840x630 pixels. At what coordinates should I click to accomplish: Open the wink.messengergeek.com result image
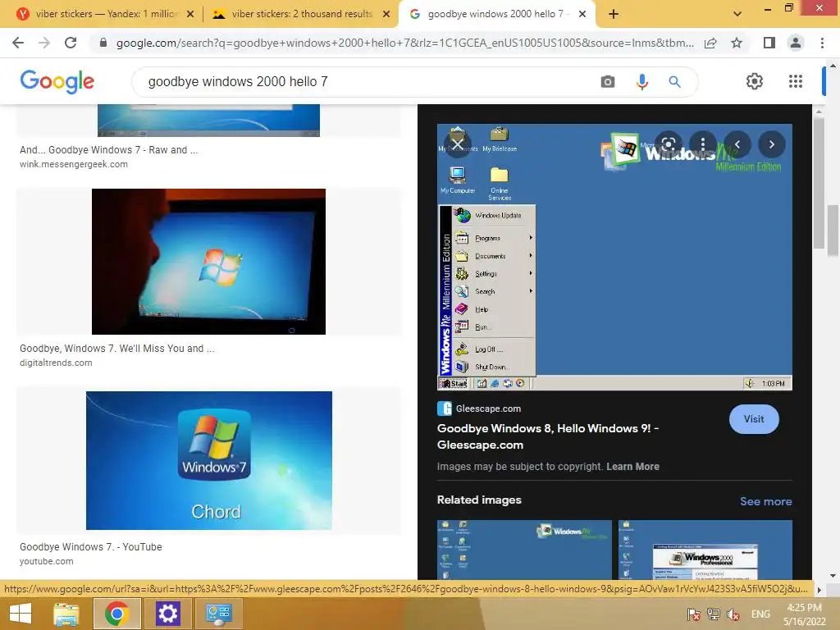click(x=208, y=121)
